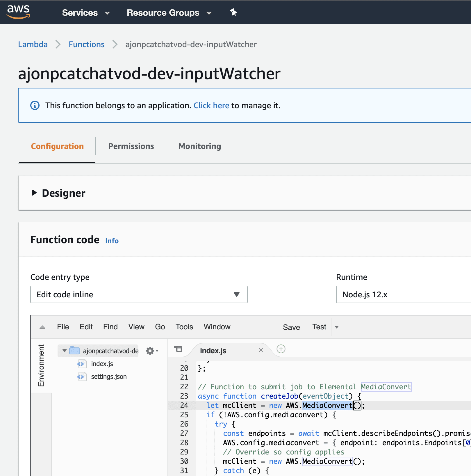Click the createJob function name in code
Screen dimensions: 471x476
click(x=279, y=396)
